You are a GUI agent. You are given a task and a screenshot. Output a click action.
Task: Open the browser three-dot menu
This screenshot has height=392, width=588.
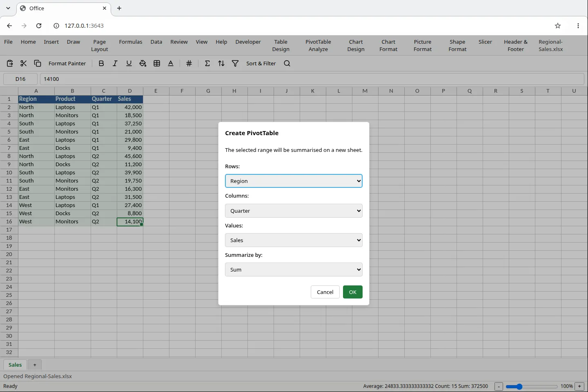pos(578,26)
